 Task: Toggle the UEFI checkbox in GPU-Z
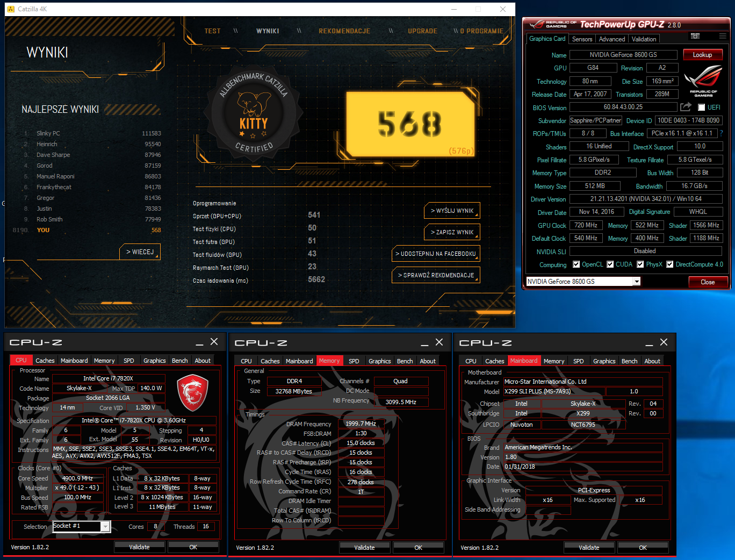[x=701, y=107]
